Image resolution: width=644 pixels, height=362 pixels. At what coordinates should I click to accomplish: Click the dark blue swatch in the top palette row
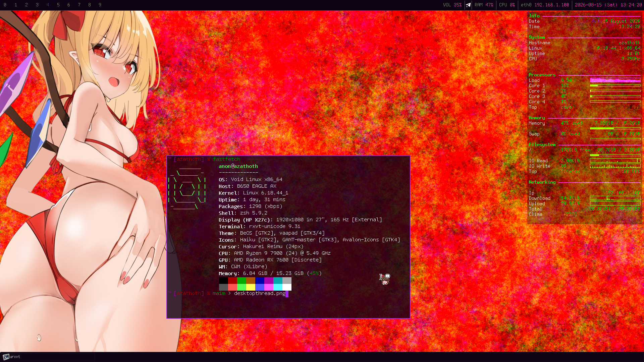260,281
